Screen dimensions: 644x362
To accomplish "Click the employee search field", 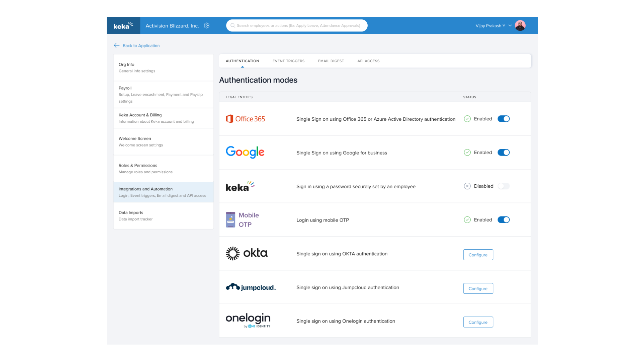I will click(x=297, y=25).
